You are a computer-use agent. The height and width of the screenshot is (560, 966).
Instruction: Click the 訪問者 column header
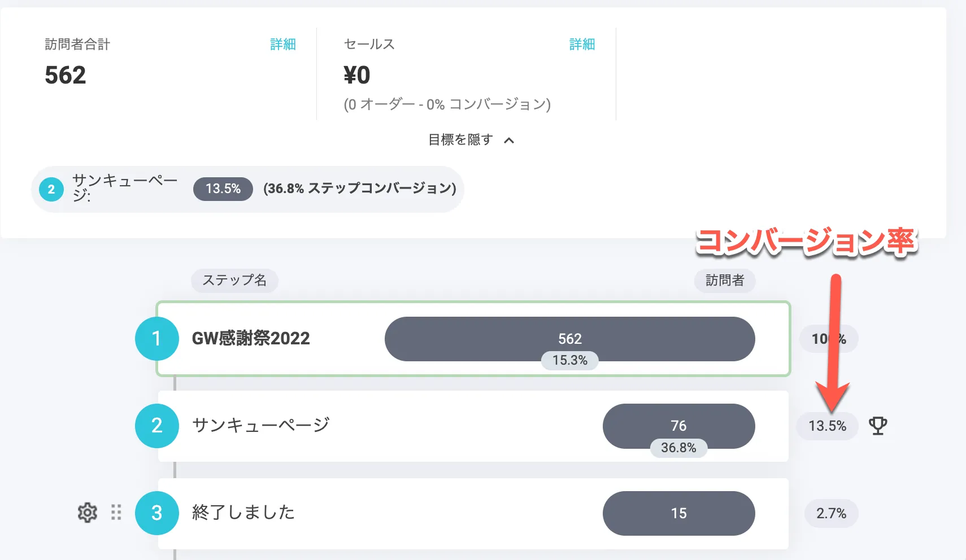pyautogui.click(x=725, y=281)
